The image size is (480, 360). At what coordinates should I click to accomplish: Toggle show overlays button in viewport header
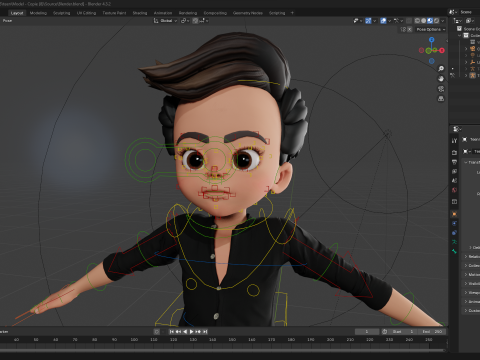pyautogui.click(x=383, y=21)
